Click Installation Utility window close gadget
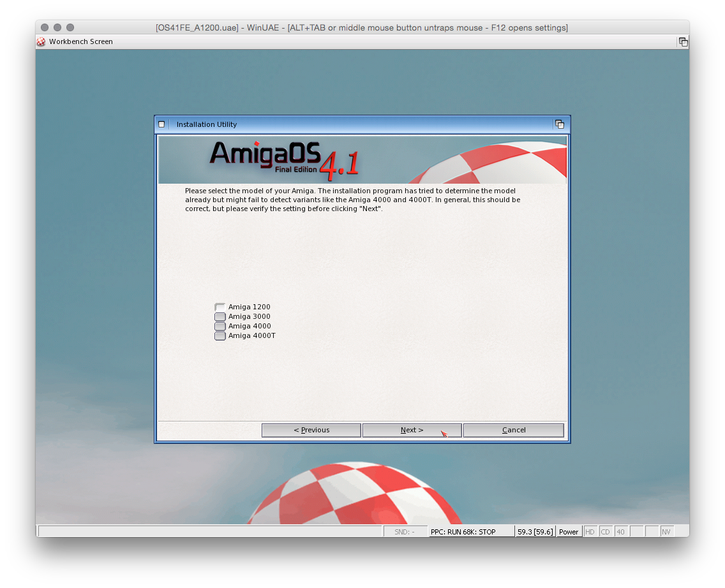The image size is (725, 588). [161, 124]
